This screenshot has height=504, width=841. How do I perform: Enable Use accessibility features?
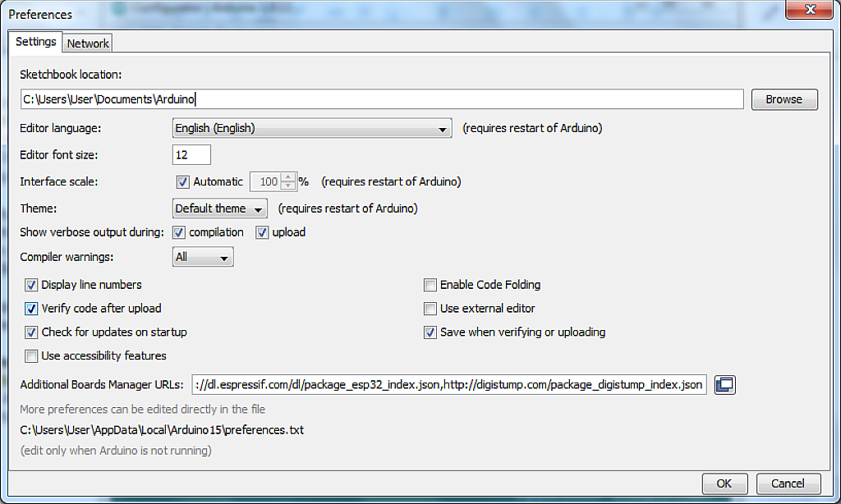tap(30, 355)
